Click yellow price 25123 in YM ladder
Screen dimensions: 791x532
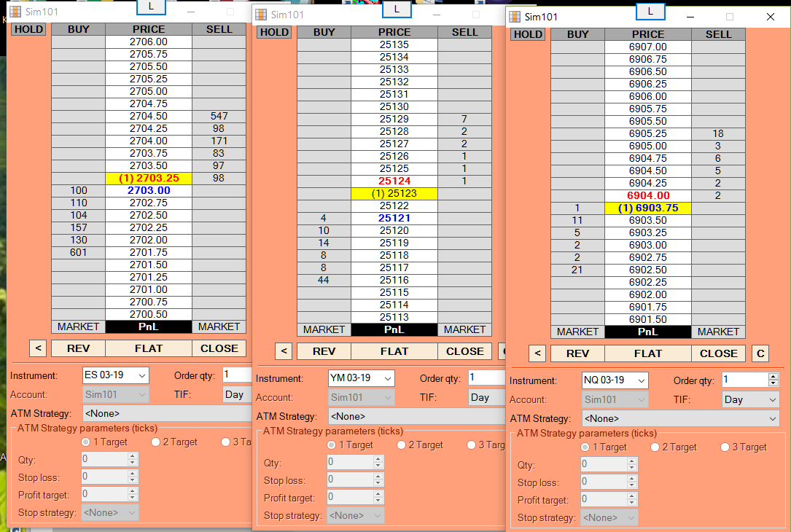coord(394,193)
